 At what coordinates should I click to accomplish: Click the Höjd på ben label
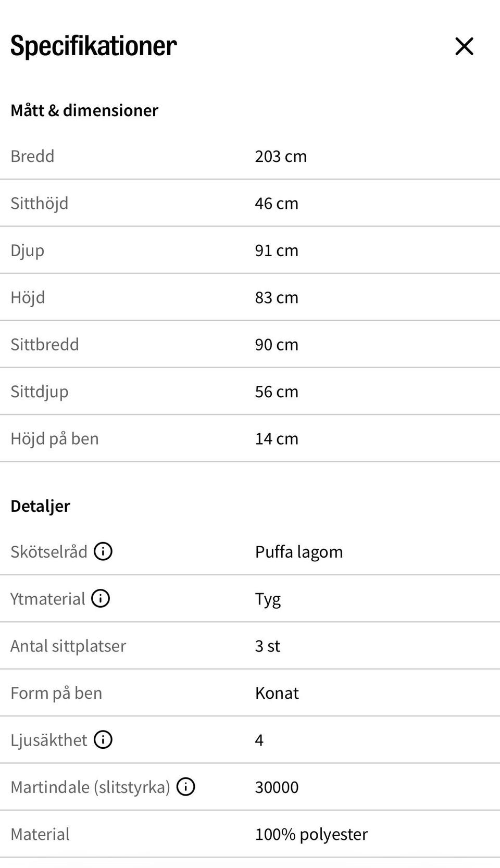55,438
